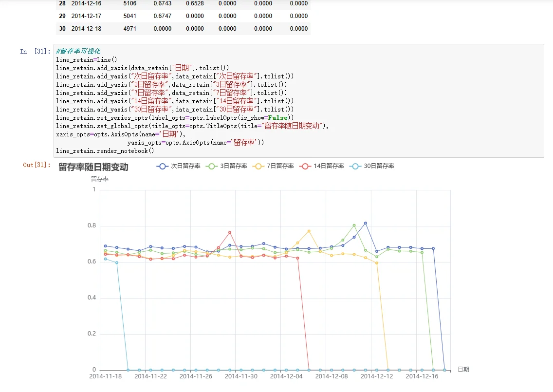Select the In [31] cell prompt
The image size is (553, 392).
point(35,52)
